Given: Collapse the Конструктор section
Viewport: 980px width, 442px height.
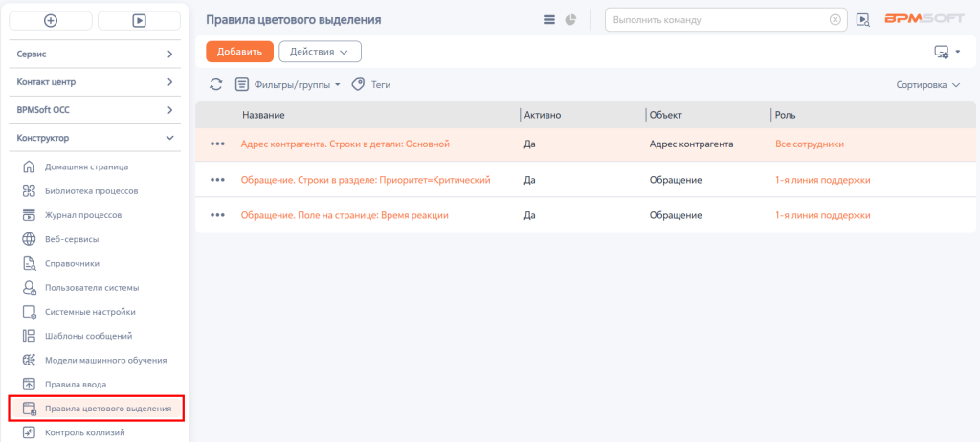Looking at the screenshot, I should click(x=95, y=138).
